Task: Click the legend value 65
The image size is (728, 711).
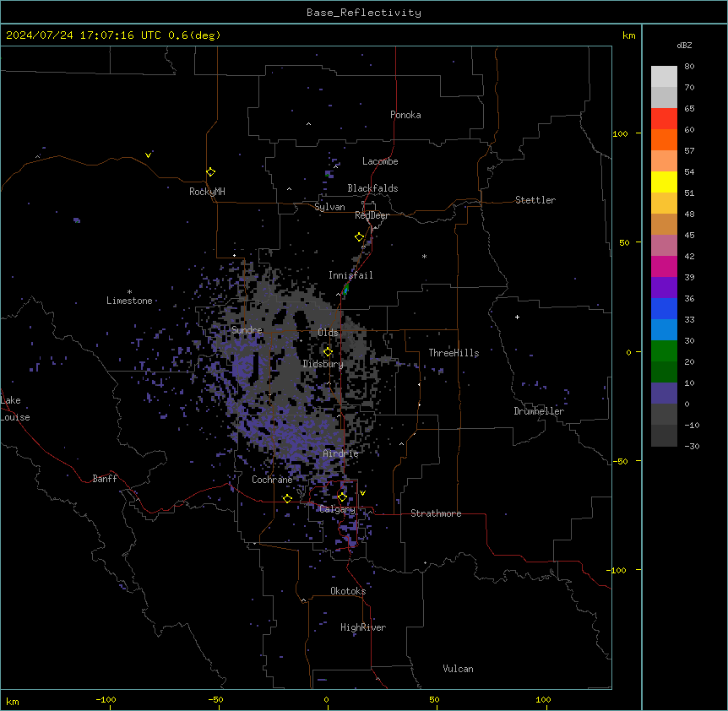Action: 689,109
